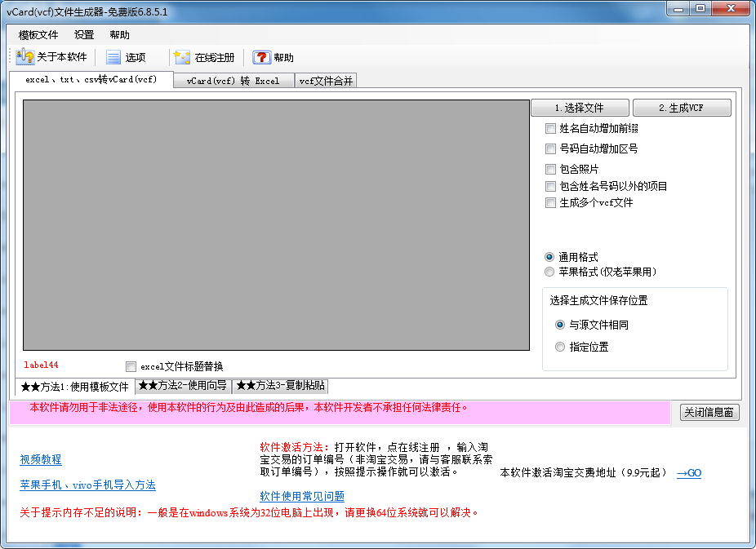Viewport: 756px width, 549px height.
Task: Check 包含姓名号码以外的项目 option
Action: 552,186
